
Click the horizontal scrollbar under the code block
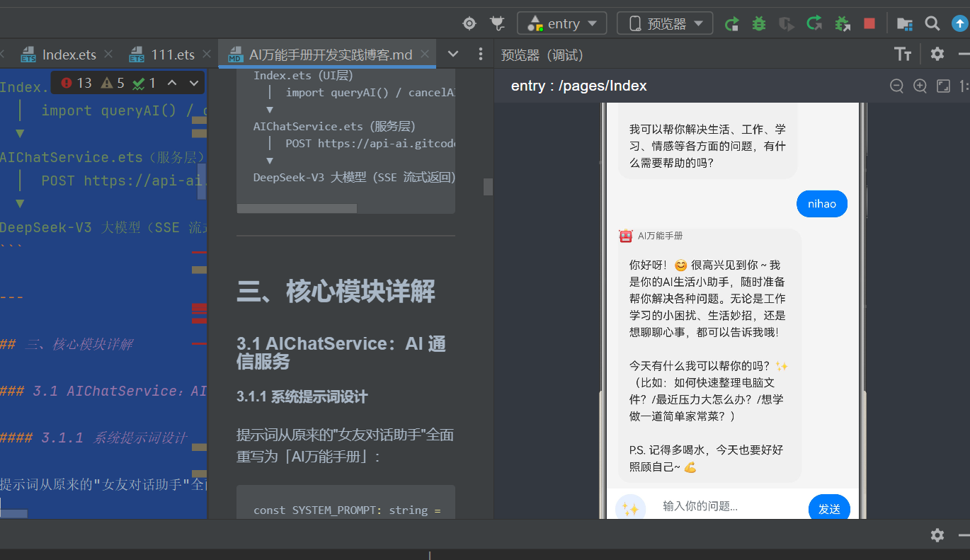pos(297,208)
